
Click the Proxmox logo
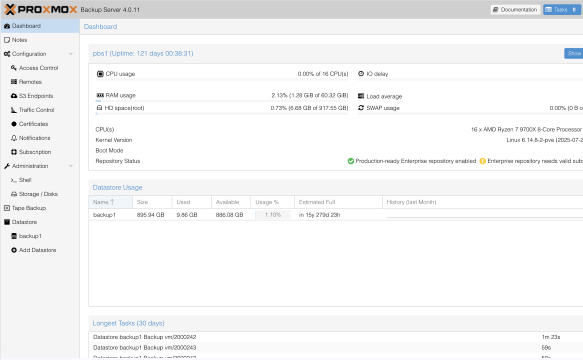(41, 9)
